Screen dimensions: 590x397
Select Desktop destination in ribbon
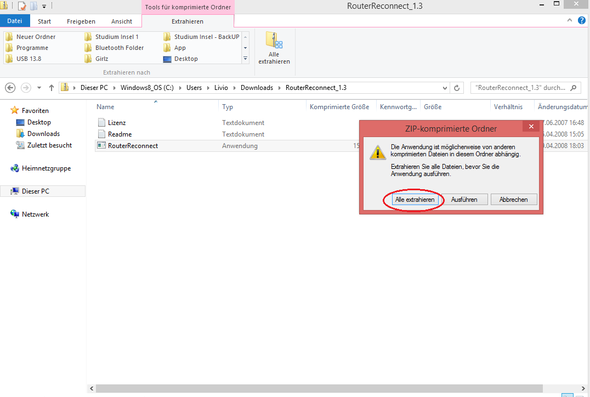tap(181, 59)
